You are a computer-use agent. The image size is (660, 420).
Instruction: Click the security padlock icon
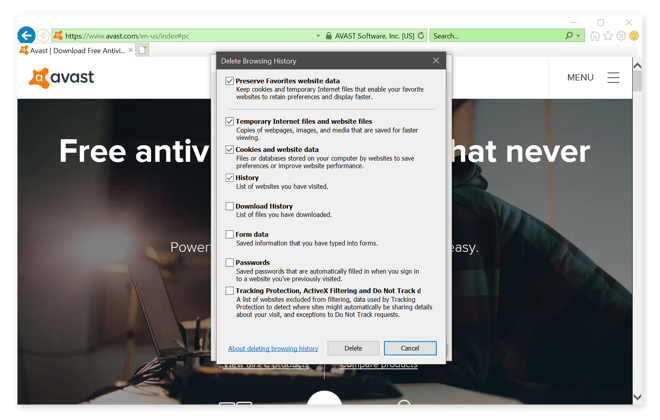pos(328,36)
